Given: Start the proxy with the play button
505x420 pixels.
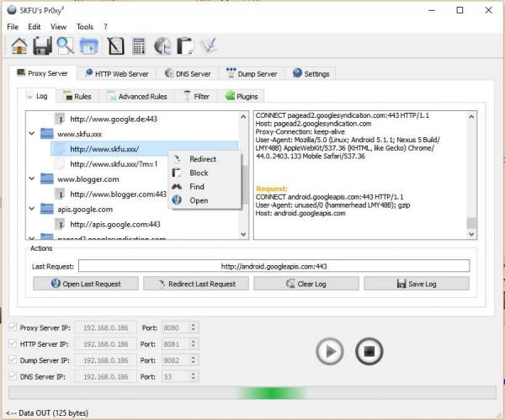Looking at the screenshot, I should tap(330, 351).
